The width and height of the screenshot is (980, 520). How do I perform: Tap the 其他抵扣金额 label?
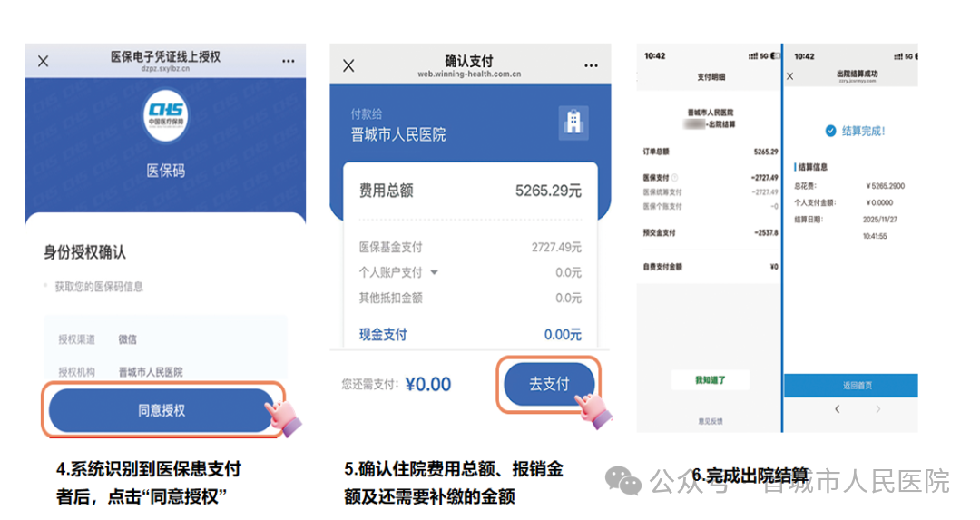(390, 299)
